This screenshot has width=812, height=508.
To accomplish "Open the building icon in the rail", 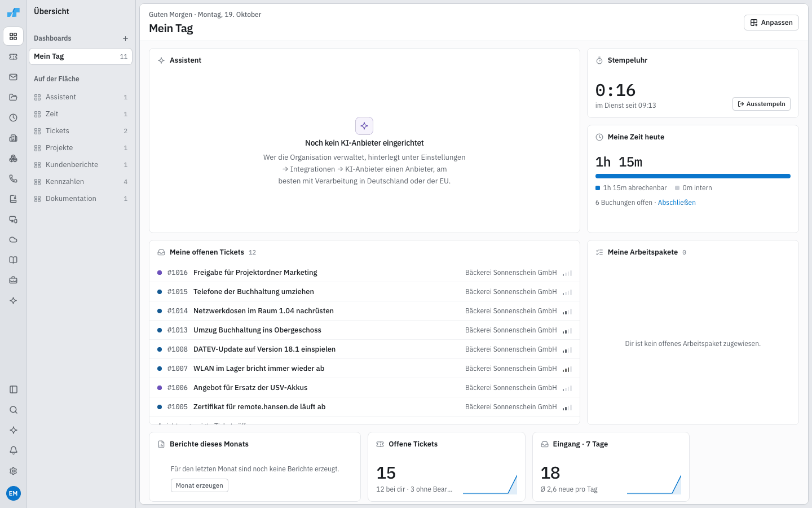I will tap(14, 138).
